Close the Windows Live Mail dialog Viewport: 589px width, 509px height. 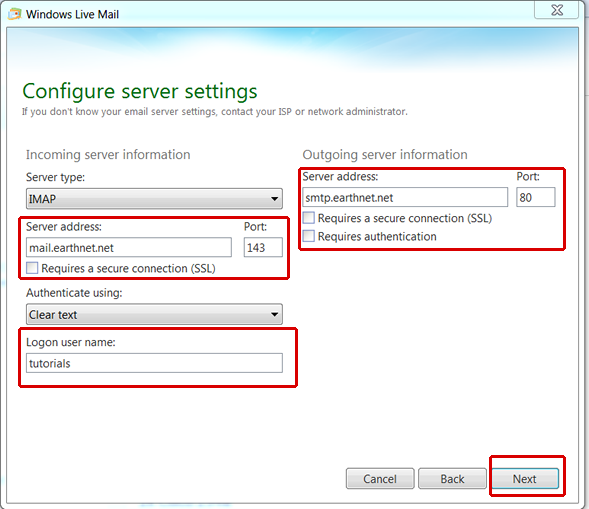(556, 10)
